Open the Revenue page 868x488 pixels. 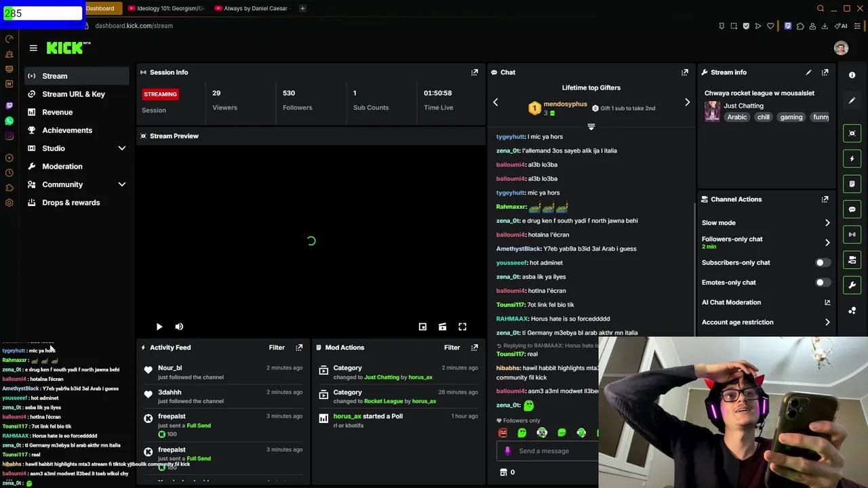(76, 112)
